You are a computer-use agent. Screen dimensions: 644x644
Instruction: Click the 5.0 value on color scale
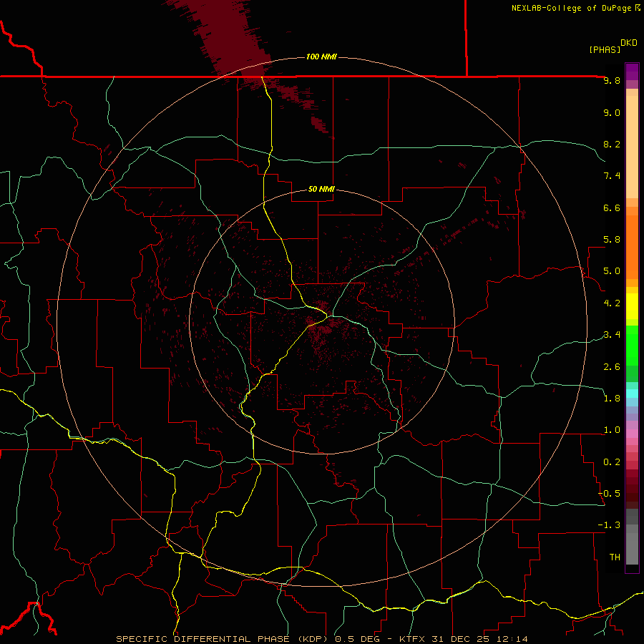tap(612, 271)
